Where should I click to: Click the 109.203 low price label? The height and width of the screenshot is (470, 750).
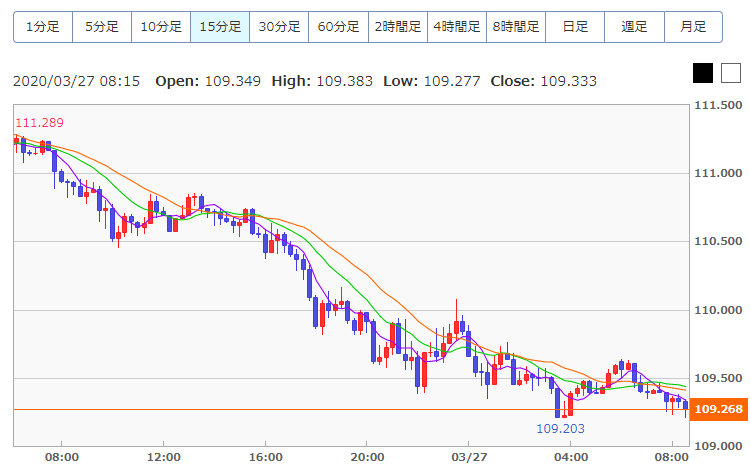(x=561, y=428)
